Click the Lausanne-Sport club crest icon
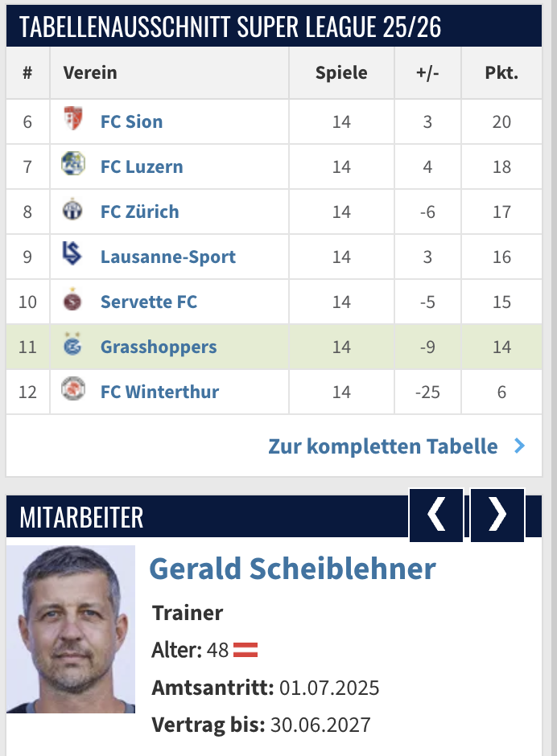This screenshot has height=756, width=557. click(x=73, y=255)
